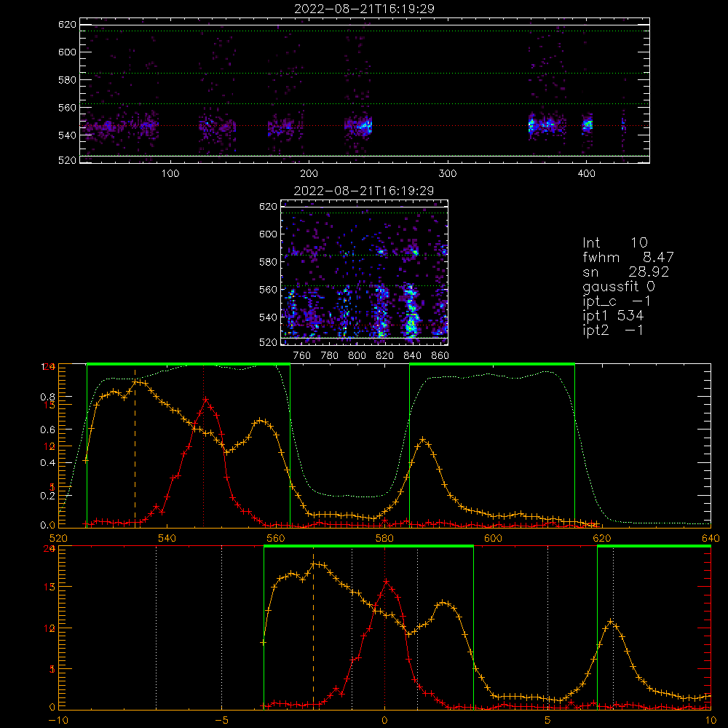
Task: Click the red curve peak in the 520–640 plot
Action: [x=206, y=399]
